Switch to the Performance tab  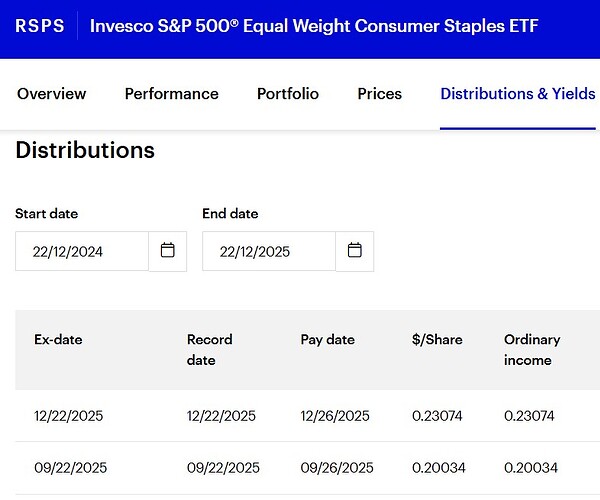(171, 94)
